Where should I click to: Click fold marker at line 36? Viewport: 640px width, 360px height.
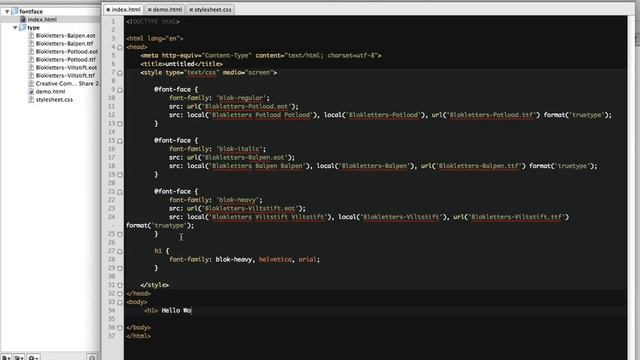[x=120, y=328]
